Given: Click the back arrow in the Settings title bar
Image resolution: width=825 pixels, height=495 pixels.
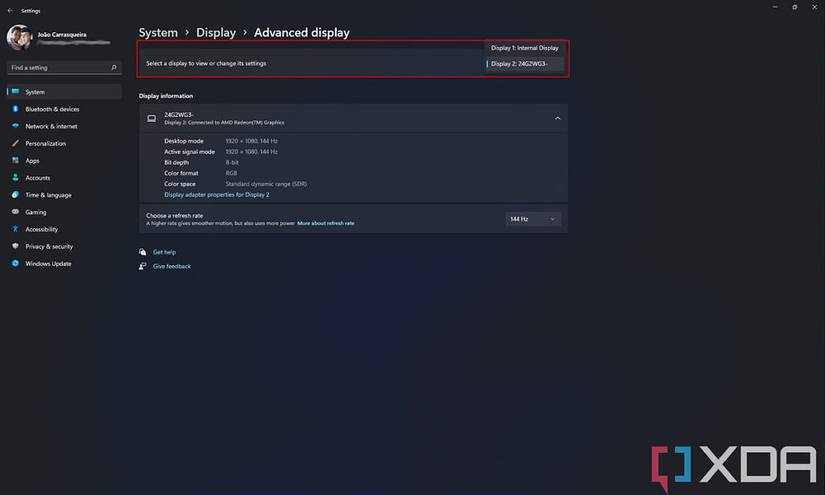Looking at the screenshot, I should click(x=11, y=11).
